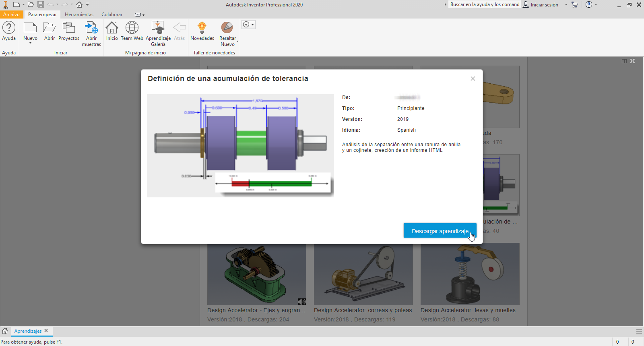This screenshot has height=346, width=644.
Task: Switch to the Herramientas tab
Action: pyautogui.click(x=79, y=15)
